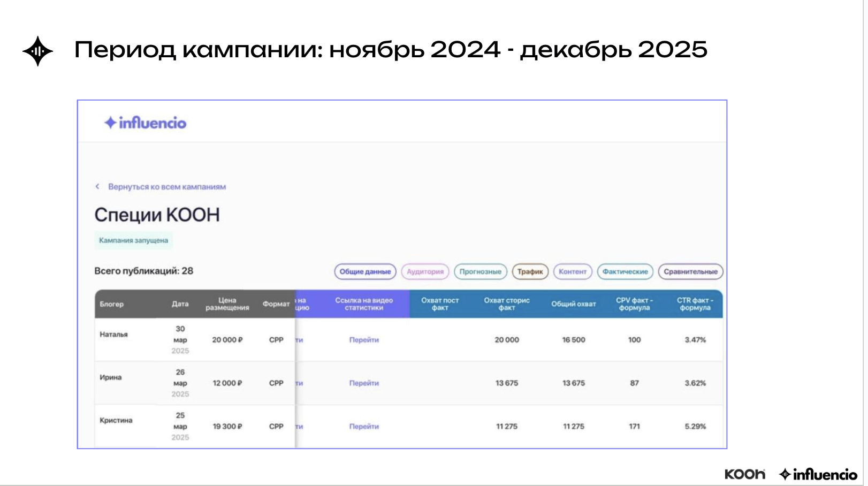868x486 pixels.
Task: Click the CPP format cell in Ирина row
Action: (x=276, y=383)
